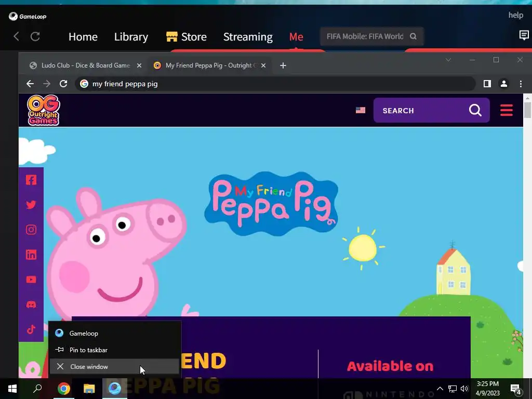Open GameLoop Home tab
Viewport: 532px width, 399px height.
pyautogui.click(x=83, y=37)
